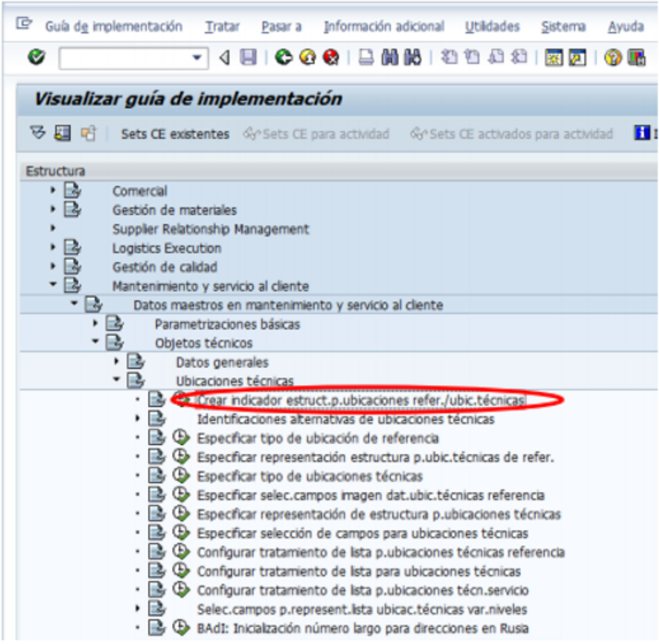Expand Supplier Relationship Management node
Screen dimensions: 659x644
(53, 228)
